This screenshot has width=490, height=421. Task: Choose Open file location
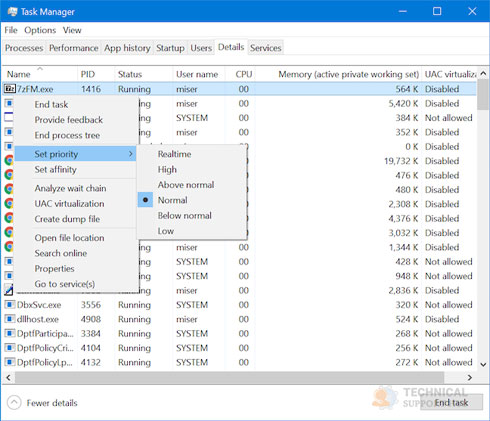69,238
